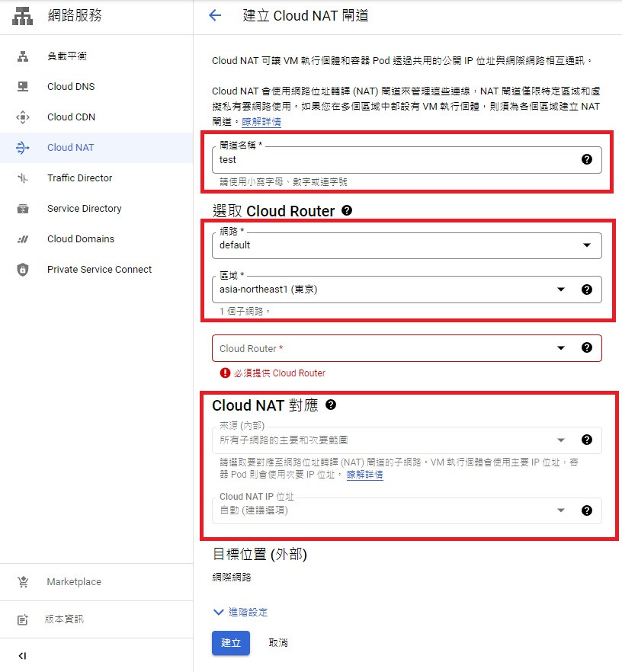Open help icon for the 來源 (內部) field

587,440
